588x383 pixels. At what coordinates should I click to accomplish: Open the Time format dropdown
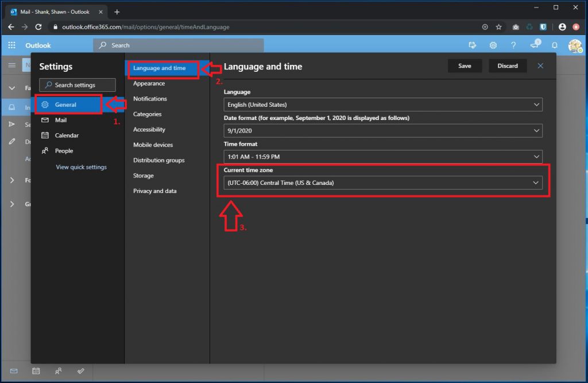click(383, 156)
